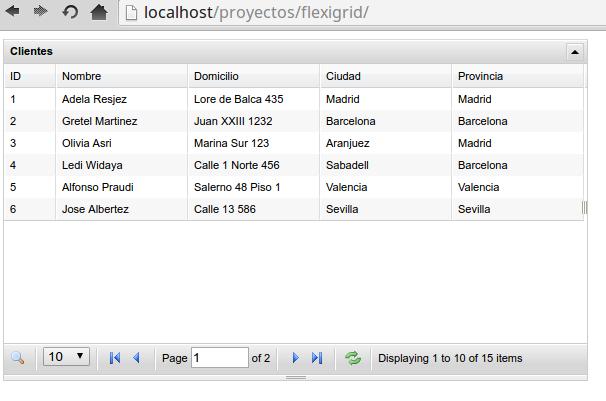This screenshot has height=401, width=606.
Task: Go to first page of grid
Action: tap(115, 358)
